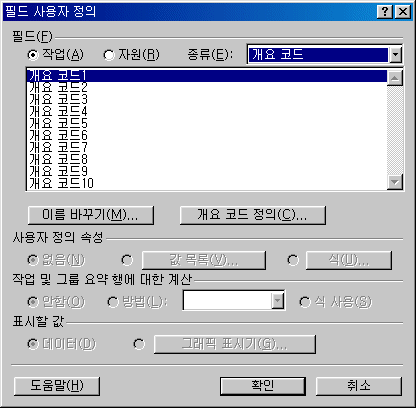Click the list scrollbar down arrow
Viewport: 416px width, 408px height.
pos(395,182)
